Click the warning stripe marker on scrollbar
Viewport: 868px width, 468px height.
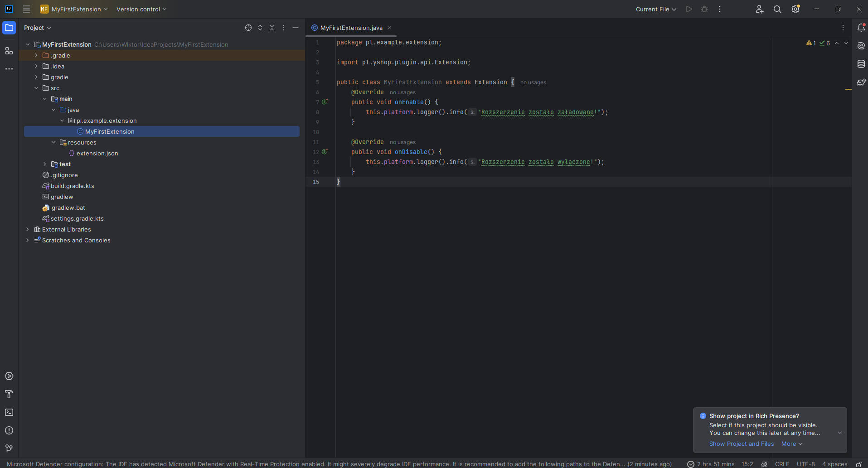pyautogui.click(x=849, y=90)
